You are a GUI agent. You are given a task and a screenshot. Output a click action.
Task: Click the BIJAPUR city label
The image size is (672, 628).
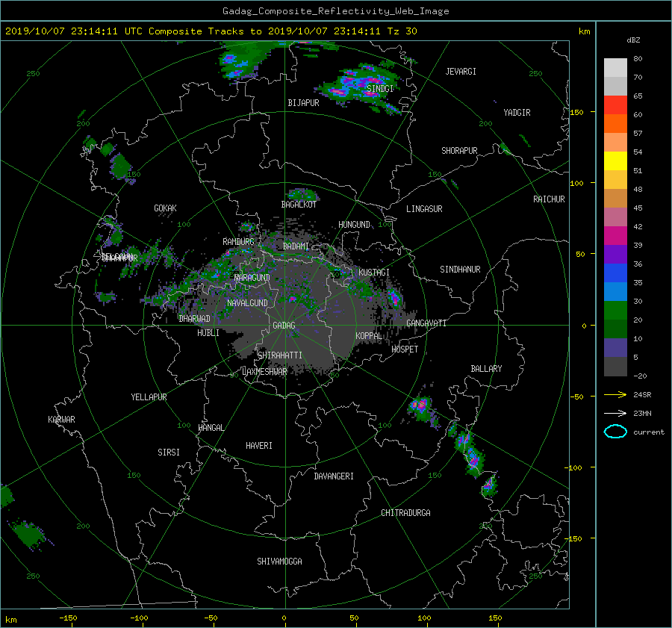303,103
